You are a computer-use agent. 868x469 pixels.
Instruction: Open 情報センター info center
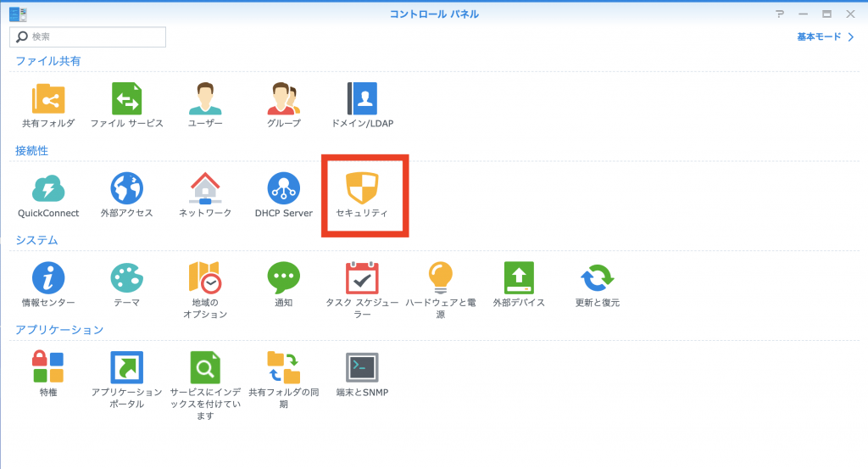48,278
